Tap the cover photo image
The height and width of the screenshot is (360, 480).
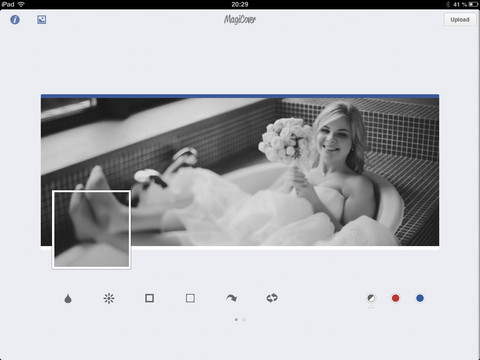coord(240,172)
